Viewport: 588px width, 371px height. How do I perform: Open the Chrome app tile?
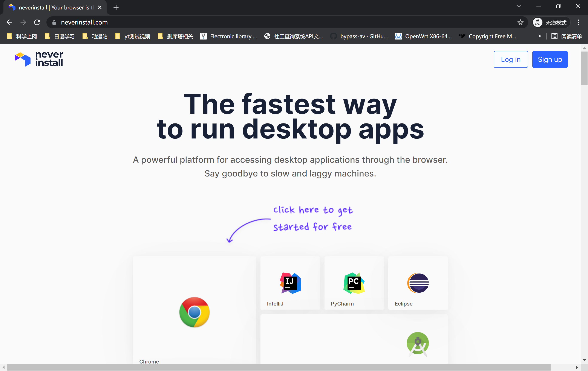pos(194,312)
